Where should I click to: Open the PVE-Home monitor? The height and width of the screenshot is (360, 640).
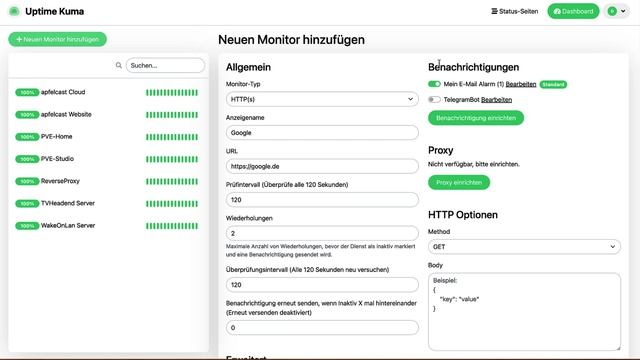[x=108, y=137]
